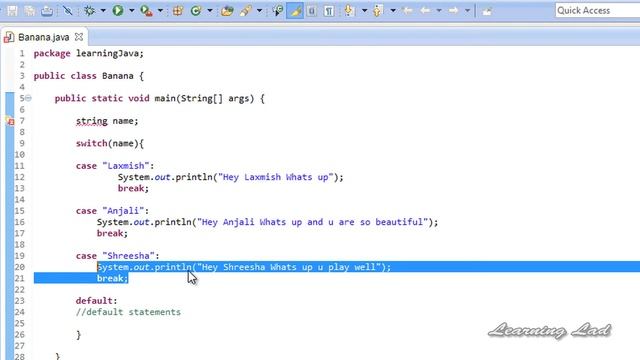
Task: Expand the Search dropdown arrow
Action: coord(259,11)
